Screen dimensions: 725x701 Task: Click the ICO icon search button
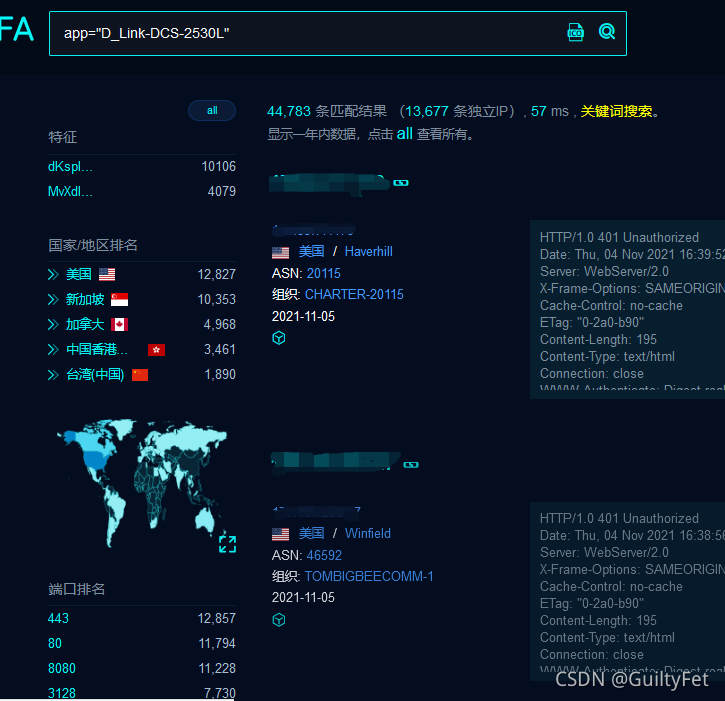(x=575, y=32)
